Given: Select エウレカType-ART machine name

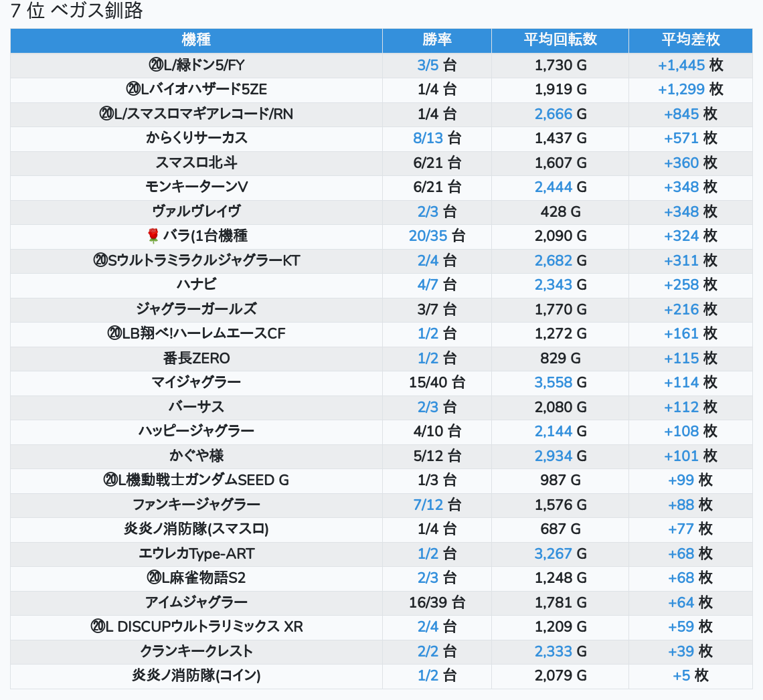Looking at the screenshot, I should (x=196, y=553).
